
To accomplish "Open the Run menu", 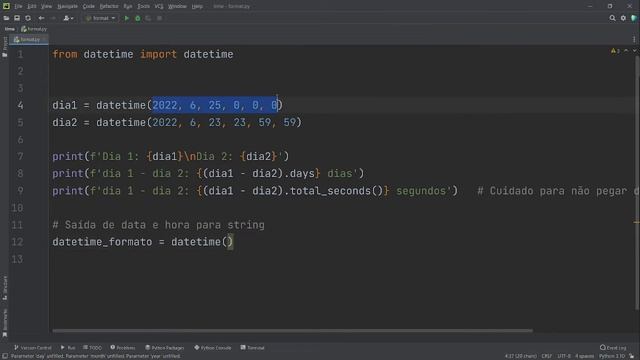I will [128, 6].
